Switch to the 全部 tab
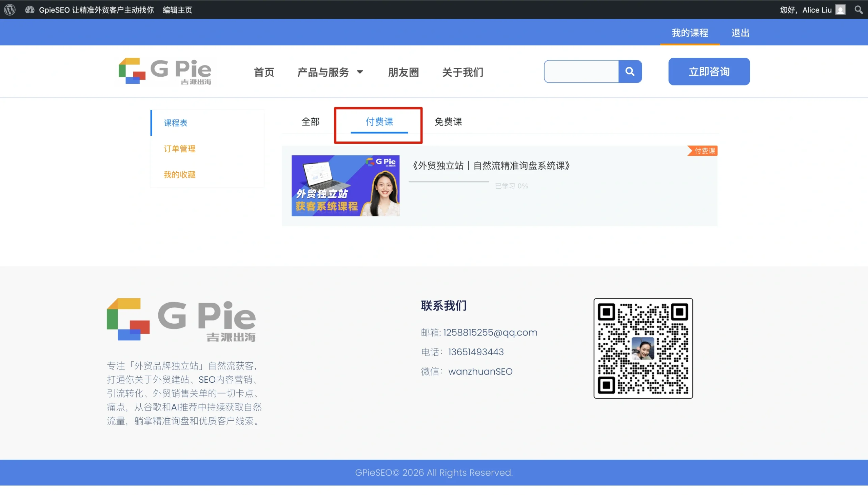The image size is (868, 495). [x=310, y=122]
